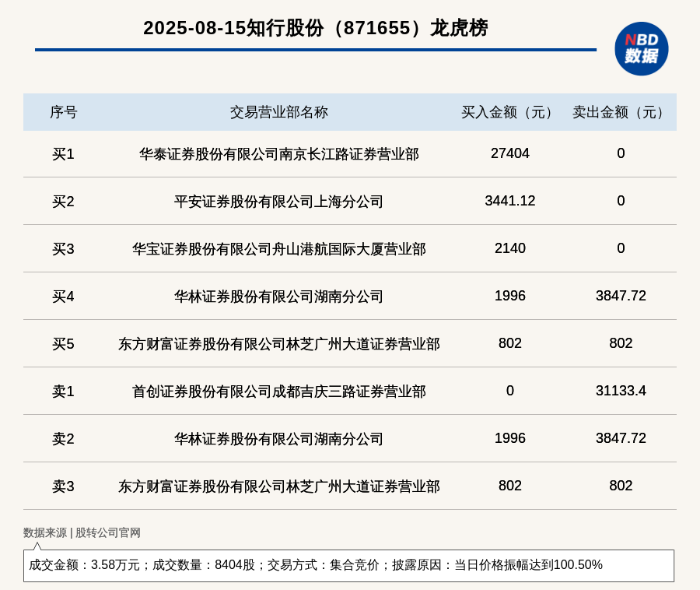Click buy amount 802 in row 买5
700x590 pixels.
[509, 343]
